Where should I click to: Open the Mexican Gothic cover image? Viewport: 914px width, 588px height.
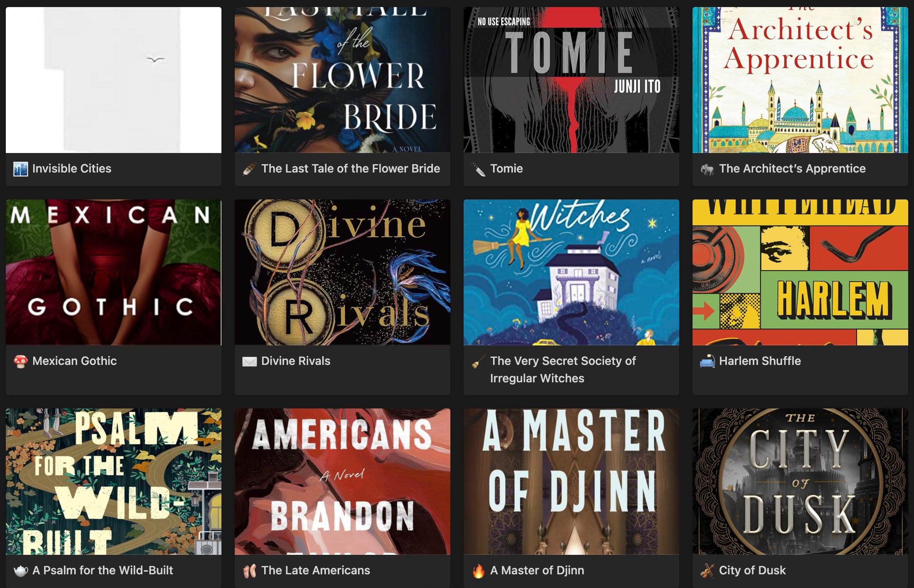pyautogui.click(x=114, y=272)
